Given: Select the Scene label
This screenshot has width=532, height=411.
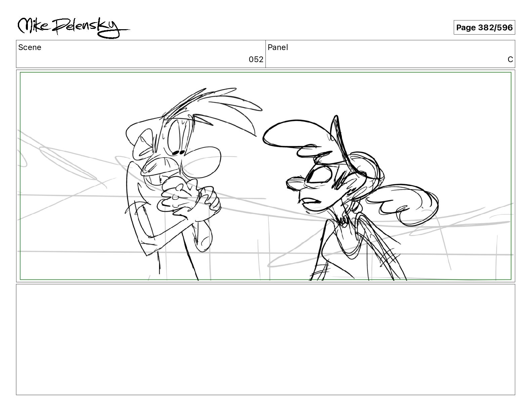Looking at the screenshot, I should click(x=30, y=47).
